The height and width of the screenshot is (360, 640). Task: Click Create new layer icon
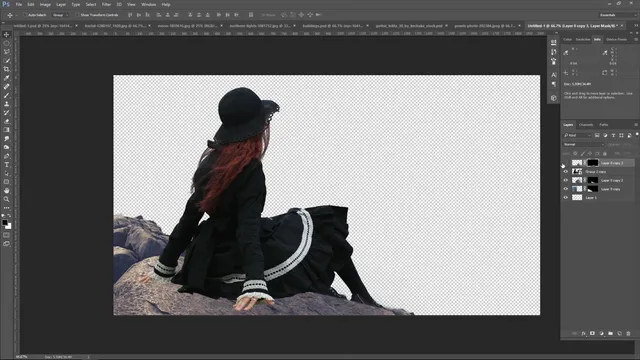coord(619,333)
